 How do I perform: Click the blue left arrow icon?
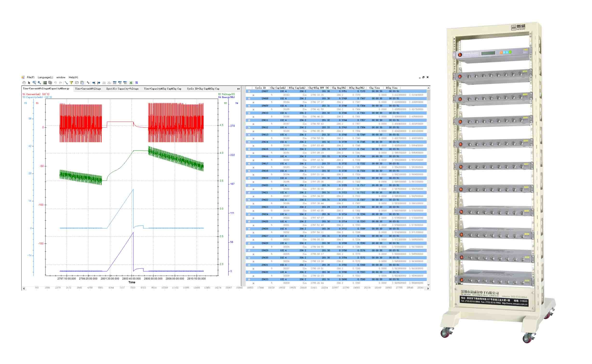click(x=93, y=83)
